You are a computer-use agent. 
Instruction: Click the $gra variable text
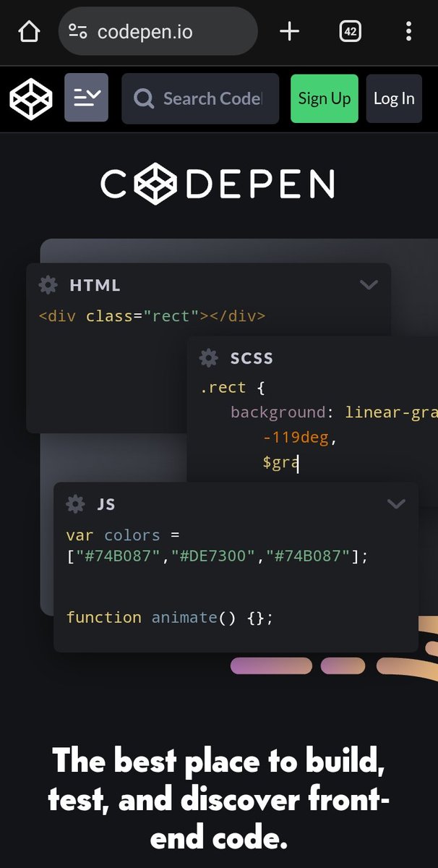pos(280,462)
